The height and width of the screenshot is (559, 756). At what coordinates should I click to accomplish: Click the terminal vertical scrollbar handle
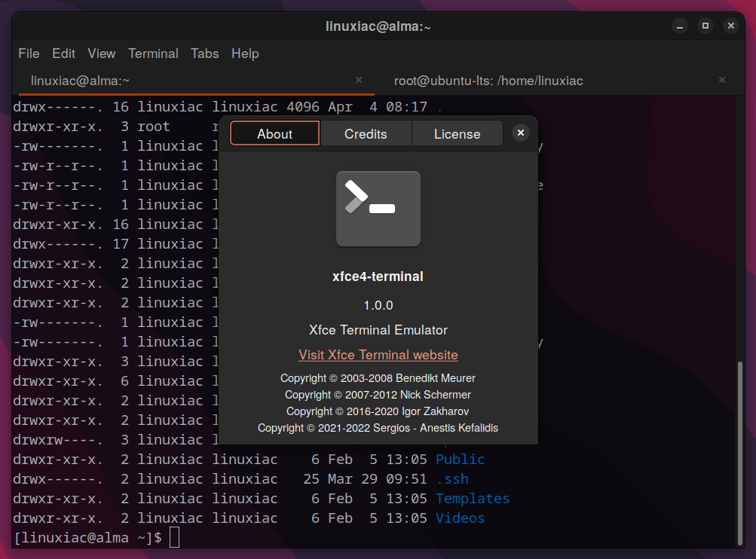(x=739, y=453)
